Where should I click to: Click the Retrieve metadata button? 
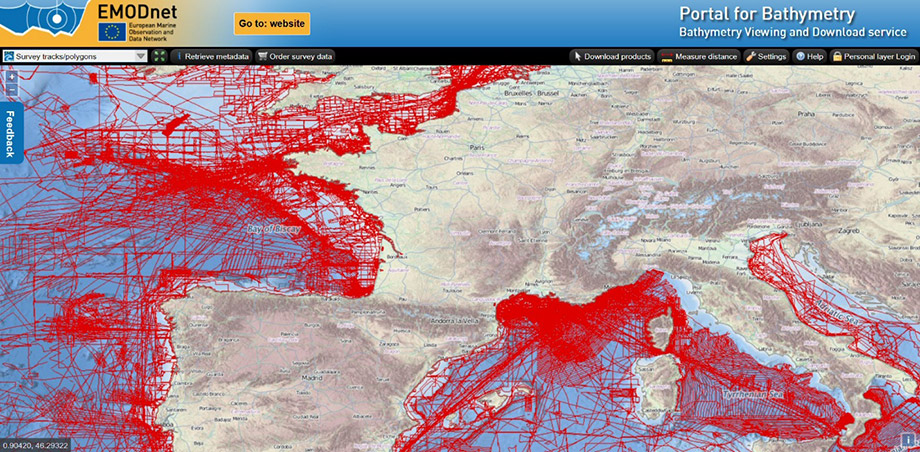(212, 56)
